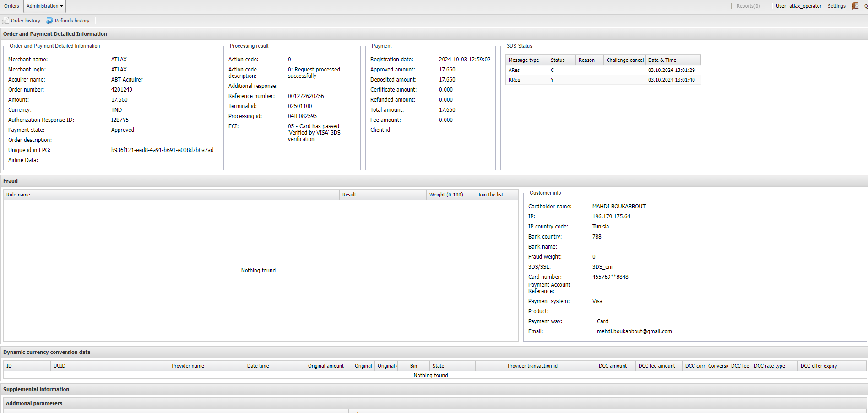
Task: Click the Provider transaction id column header
Action: click(x=532, y=366)
